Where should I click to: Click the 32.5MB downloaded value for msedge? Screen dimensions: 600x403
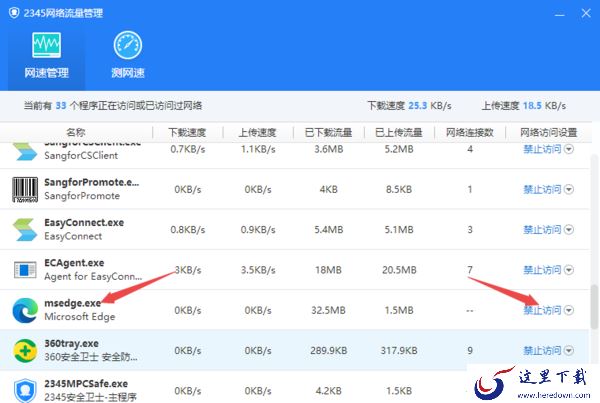(x=328, y=310)
